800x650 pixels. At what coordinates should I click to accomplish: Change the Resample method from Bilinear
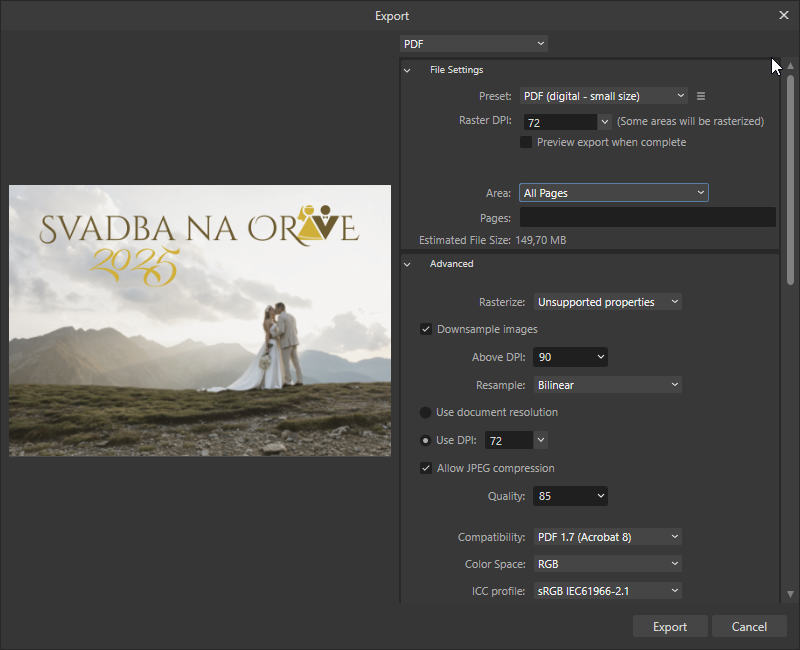607,385
